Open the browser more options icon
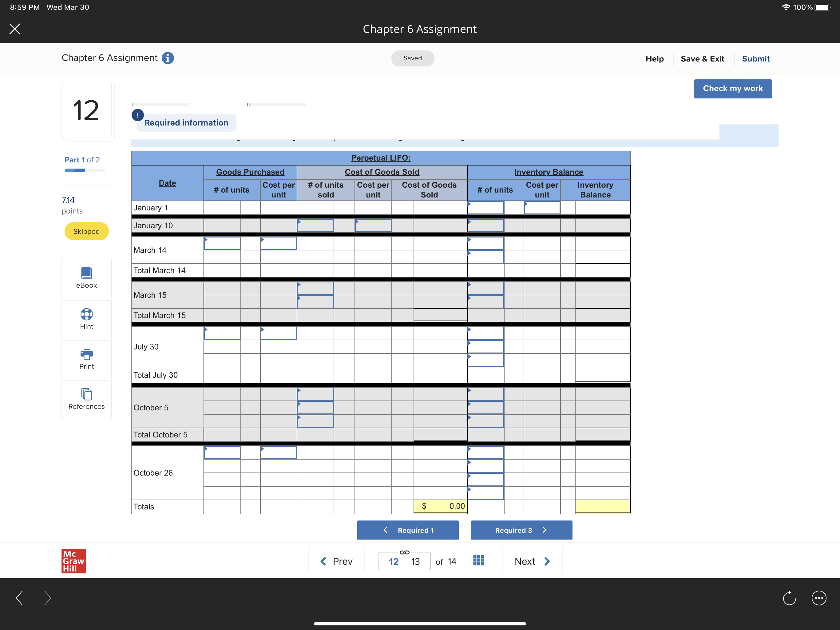This screenshot has width=840, height=630. point(819,598)
